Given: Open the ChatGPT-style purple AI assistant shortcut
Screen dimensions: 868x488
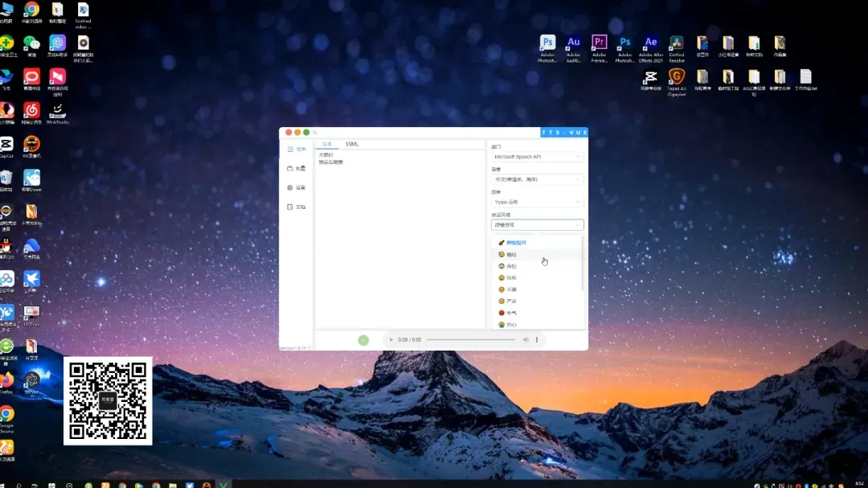Looking at the screenshot, I should (x=58, y=46).
